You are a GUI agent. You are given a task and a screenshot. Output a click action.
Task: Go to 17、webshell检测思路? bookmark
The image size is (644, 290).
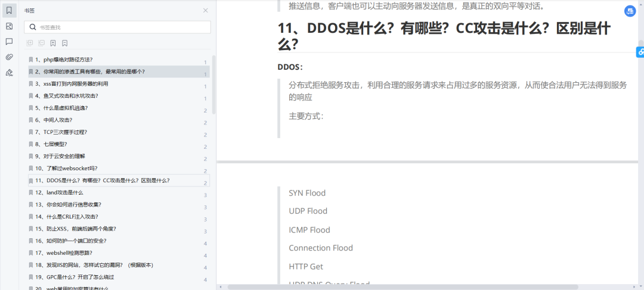tap(119, 252)
